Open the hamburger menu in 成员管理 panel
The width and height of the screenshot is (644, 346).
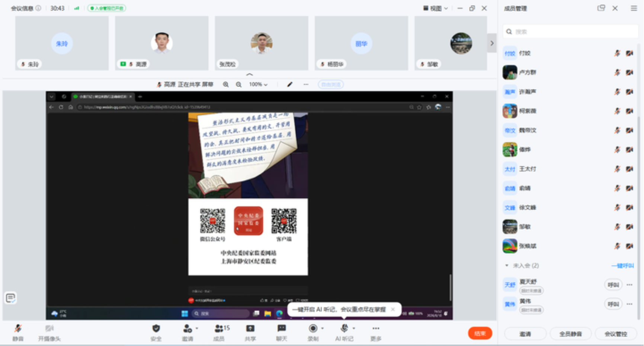tap(634, 8)
